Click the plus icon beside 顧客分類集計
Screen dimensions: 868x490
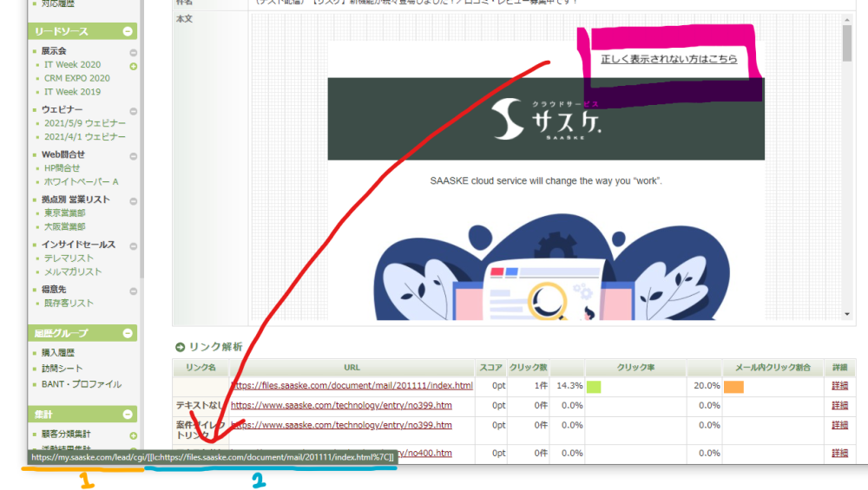134,436
